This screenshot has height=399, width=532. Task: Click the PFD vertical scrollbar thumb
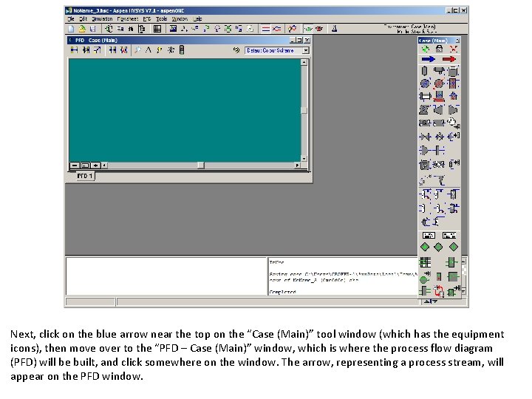point(304,111)
